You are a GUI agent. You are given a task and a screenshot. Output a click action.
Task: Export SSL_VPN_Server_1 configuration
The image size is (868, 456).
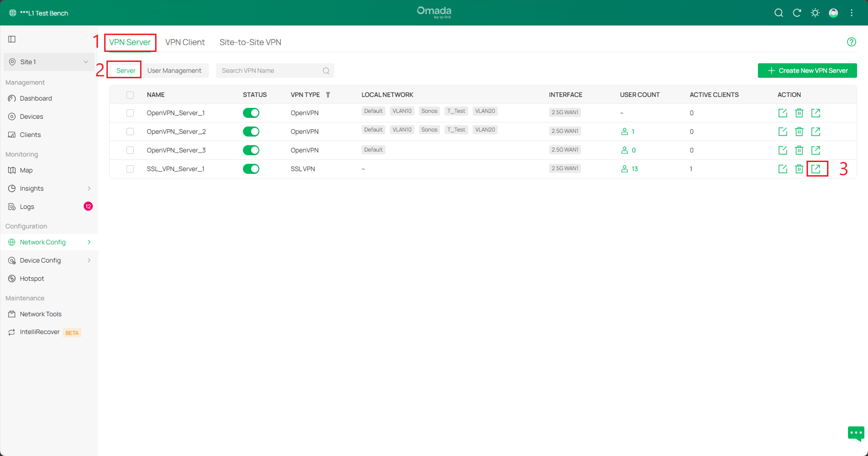816,169
